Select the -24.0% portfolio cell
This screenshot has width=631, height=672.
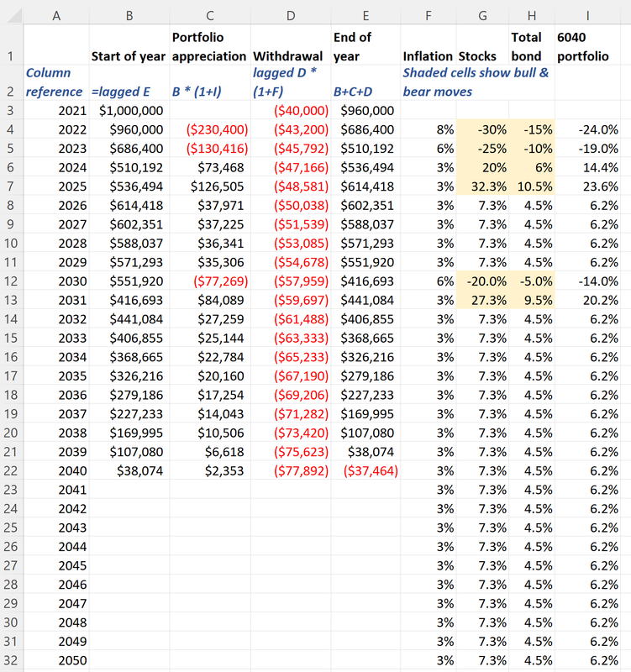(587, 129)
